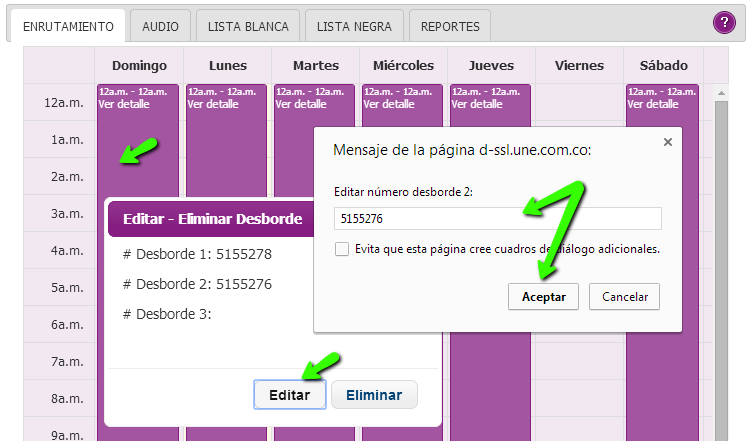Viewport: 750px width, 441px height.
Task: Click the Viernes column header
Action: pos(579,66)
